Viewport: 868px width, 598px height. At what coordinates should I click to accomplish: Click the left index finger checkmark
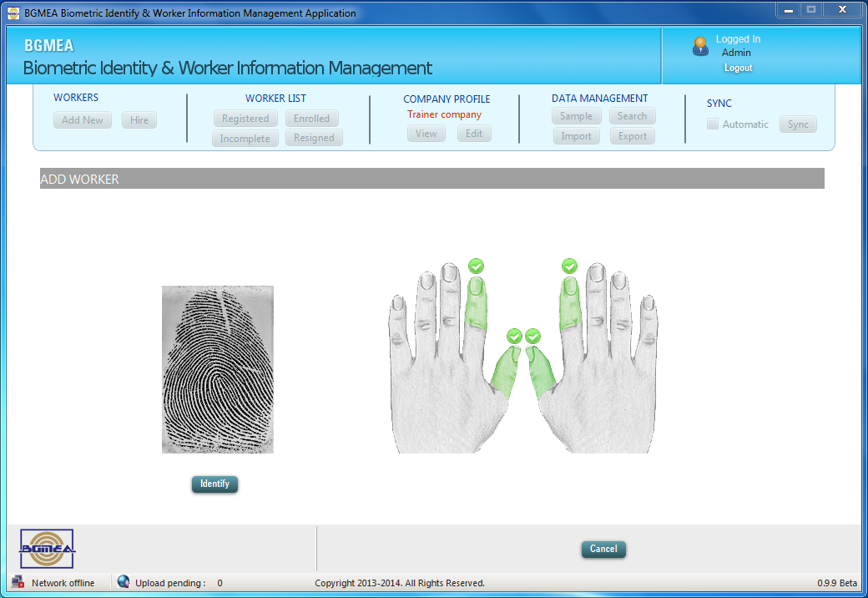[476, 266]
